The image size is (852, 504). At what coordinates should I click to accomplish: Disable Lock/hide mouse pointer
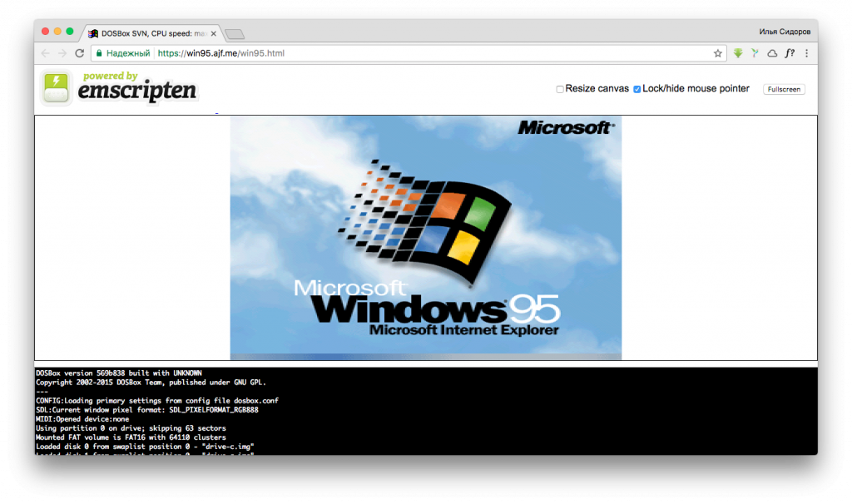[x=637, y=88]
